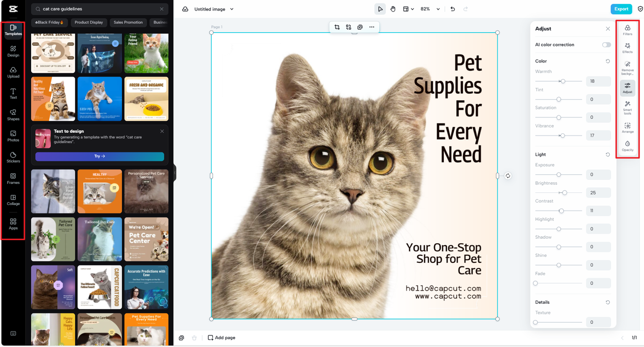This screenshot has width=644, height=347.
Task: Open the Apps sidebar panel
Action: click(14, 224)
